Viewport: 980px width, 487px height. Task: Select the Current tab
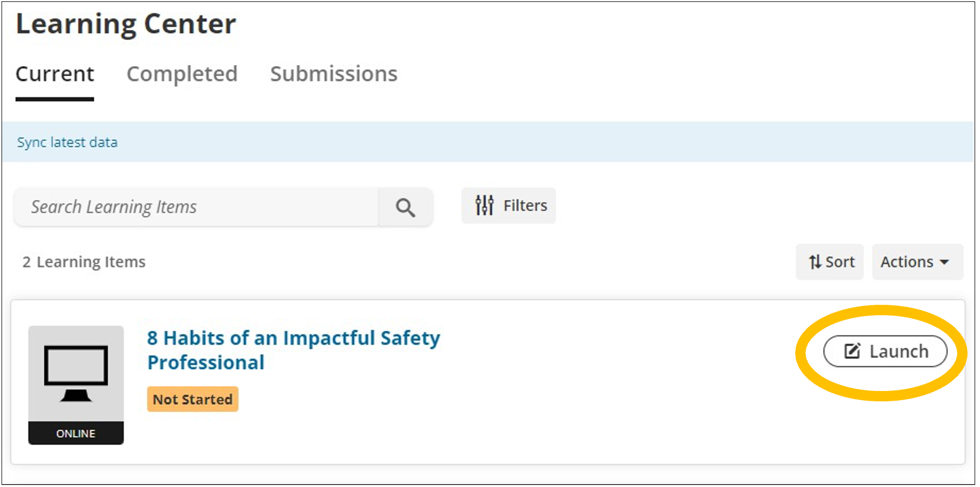coord(55,74)
